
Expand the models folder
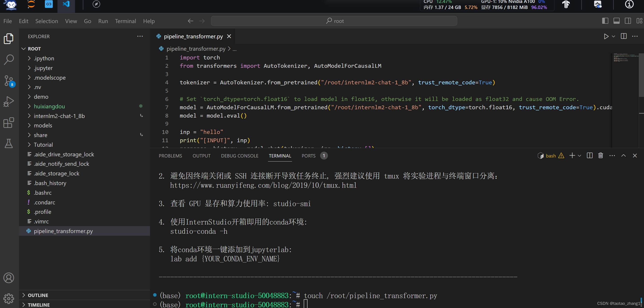[43, 125]
